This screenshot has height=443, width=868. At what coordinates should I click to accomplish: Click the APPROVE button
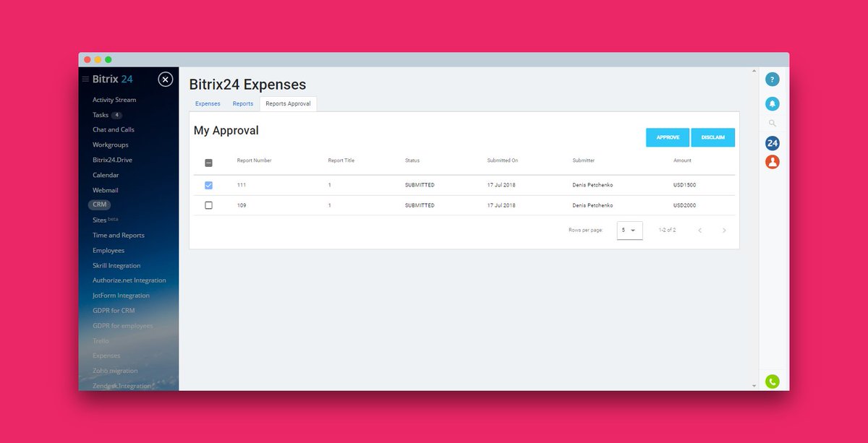point(668,137)
